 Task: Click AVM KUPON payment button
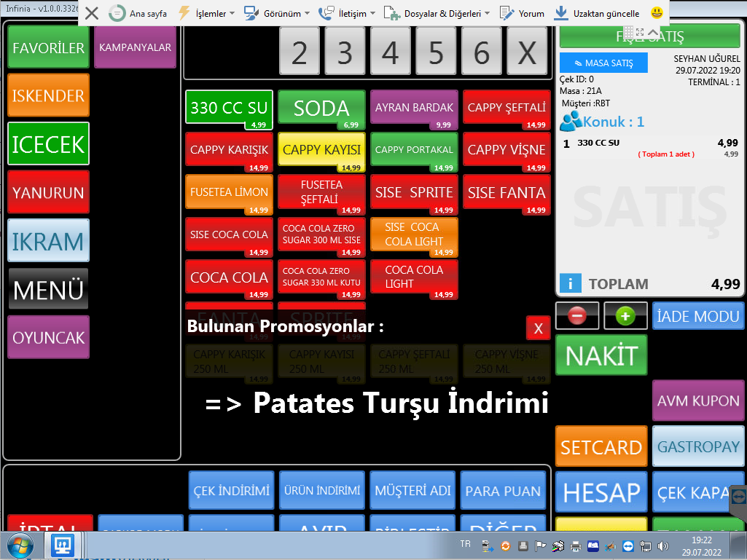pos(698,401)
